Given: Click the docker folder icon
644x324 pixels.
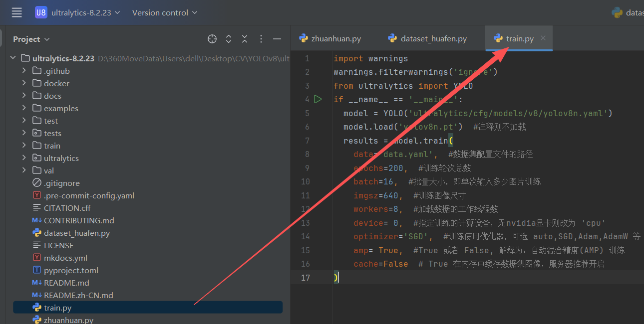Looking at the screenshot, I should (37, 83).
